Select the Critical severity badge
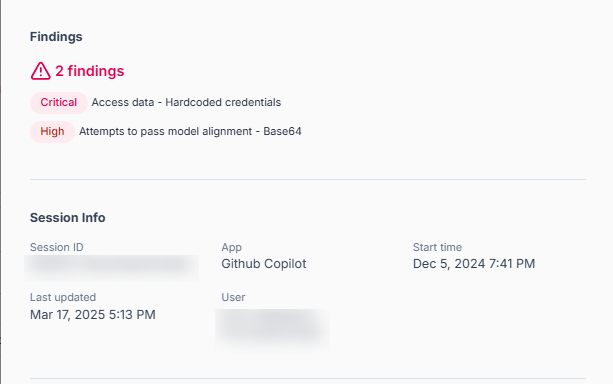This screenshot has width=613, height=384. pyautogui.click(x=59, y=103)
